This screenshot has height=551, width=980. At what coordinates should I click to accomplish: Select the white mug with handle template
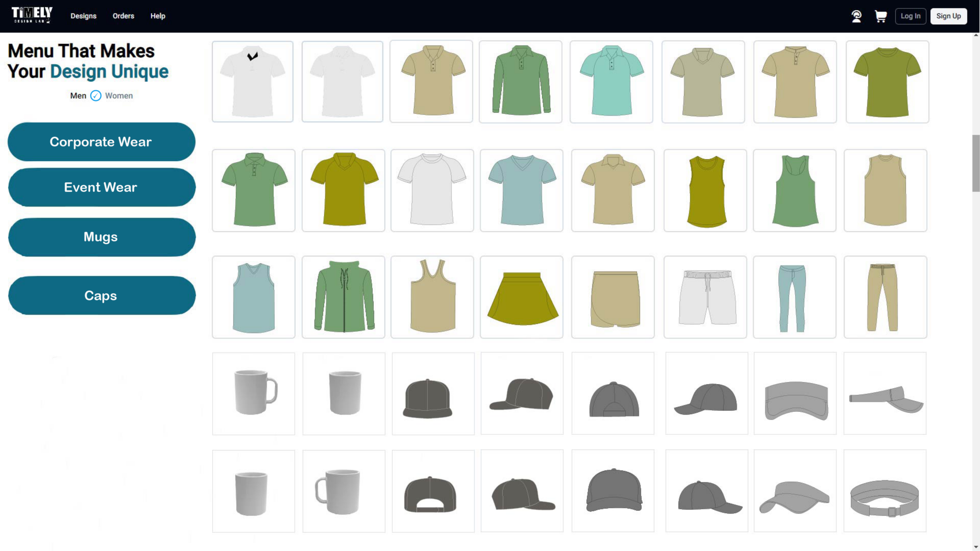pos(253,393)
